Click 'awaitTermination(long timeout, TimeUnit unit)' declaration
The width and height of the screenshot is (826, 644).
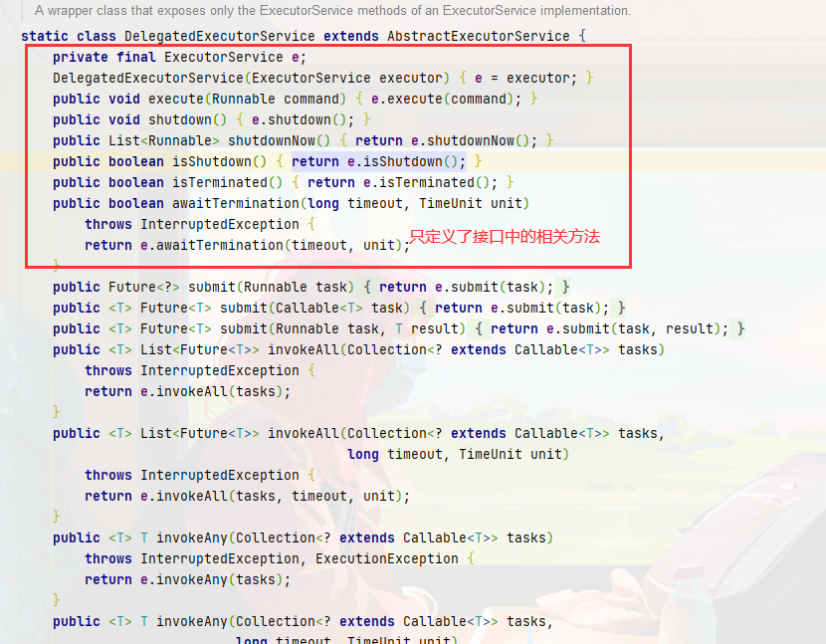point(351,203)
